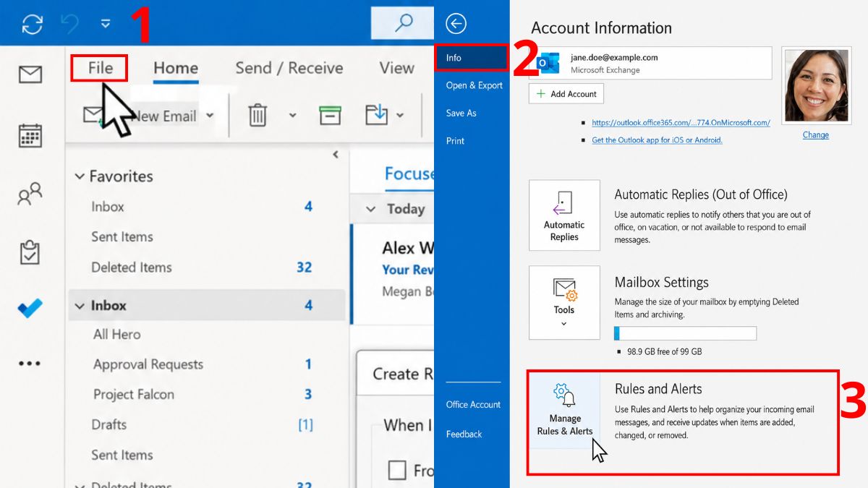The image size is (868, 488).
Task: Open the File tab
Action: click(100, 68)
